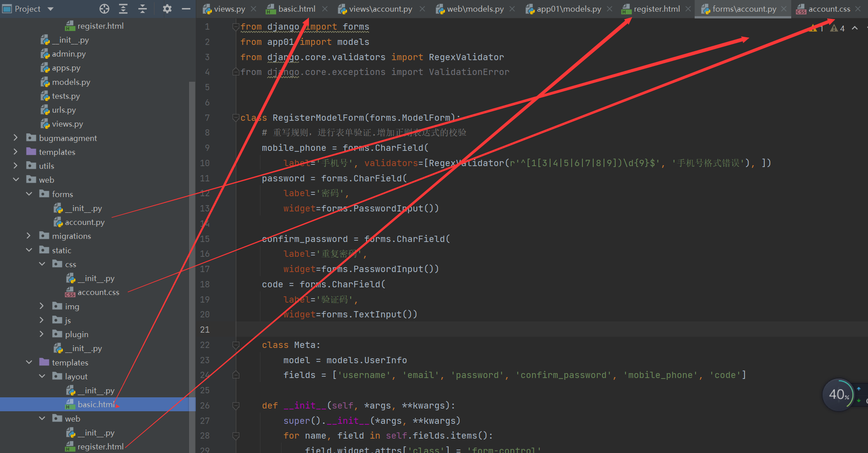Click the static folder icon
Viewport: 868px width, 453px height.
point(44,250)
